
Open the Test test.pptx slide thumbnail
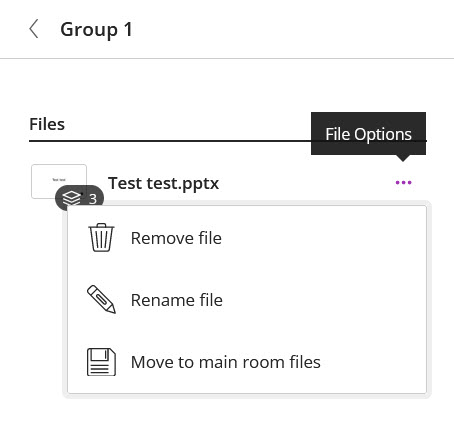[x=59, y=181]
